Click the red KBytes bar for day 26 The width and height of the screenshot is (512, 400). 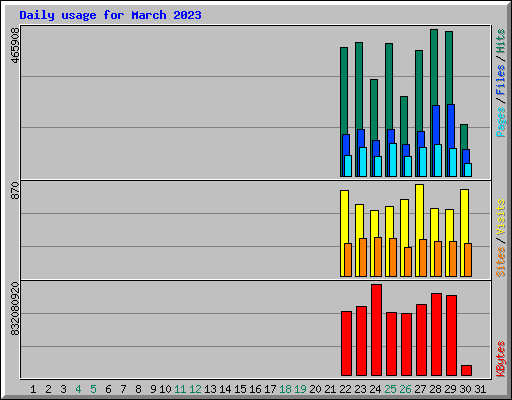coord(407,345)
